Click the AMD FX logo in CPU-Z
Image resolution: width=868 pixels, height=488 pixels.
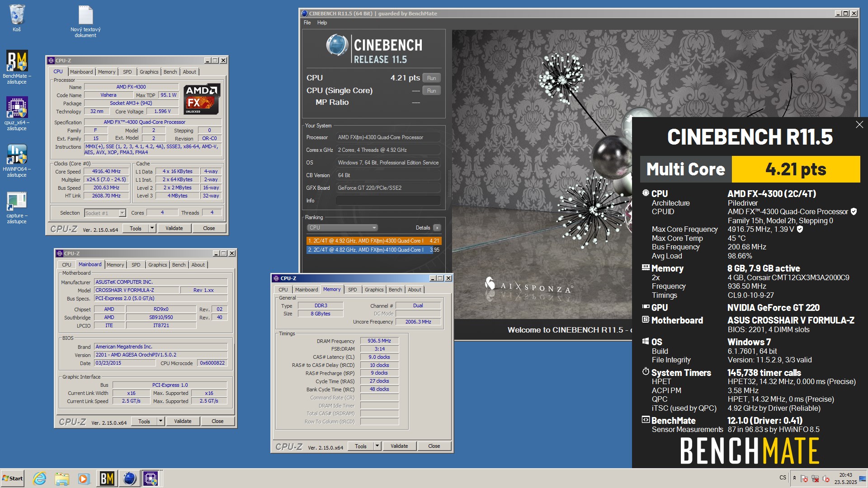click(202, 99)
